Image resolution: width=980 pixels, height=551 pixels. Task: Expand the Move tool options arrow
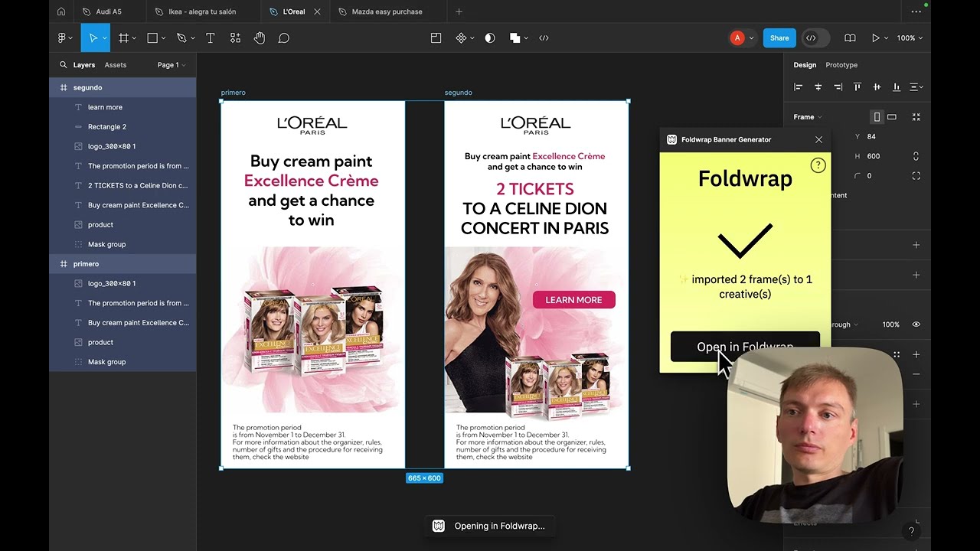pyautogui.click(x=105, y=38)
